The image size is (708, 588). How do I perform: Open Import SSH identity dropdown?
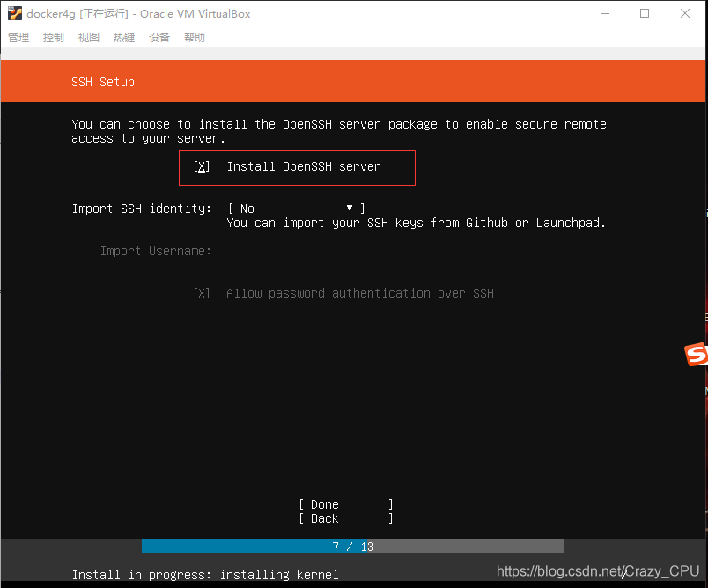tap(297, 209)
